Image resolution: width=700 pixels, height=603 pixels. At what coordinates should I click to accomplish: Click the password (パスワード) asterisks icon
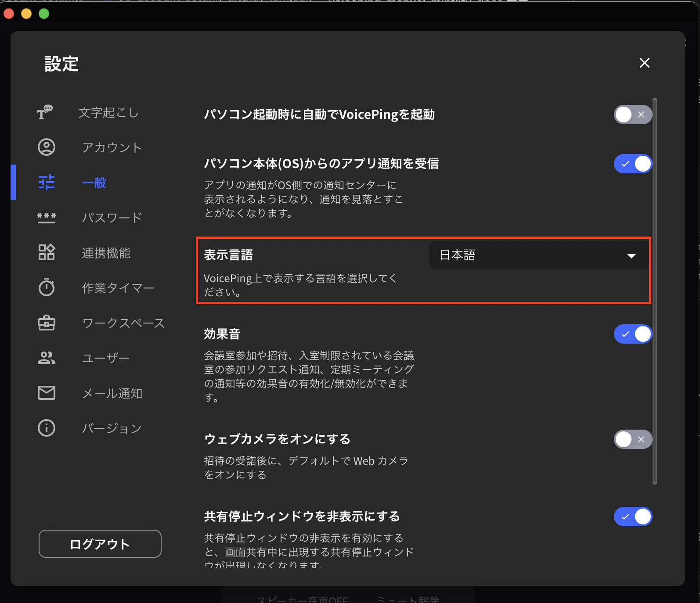tap(47, 218)
